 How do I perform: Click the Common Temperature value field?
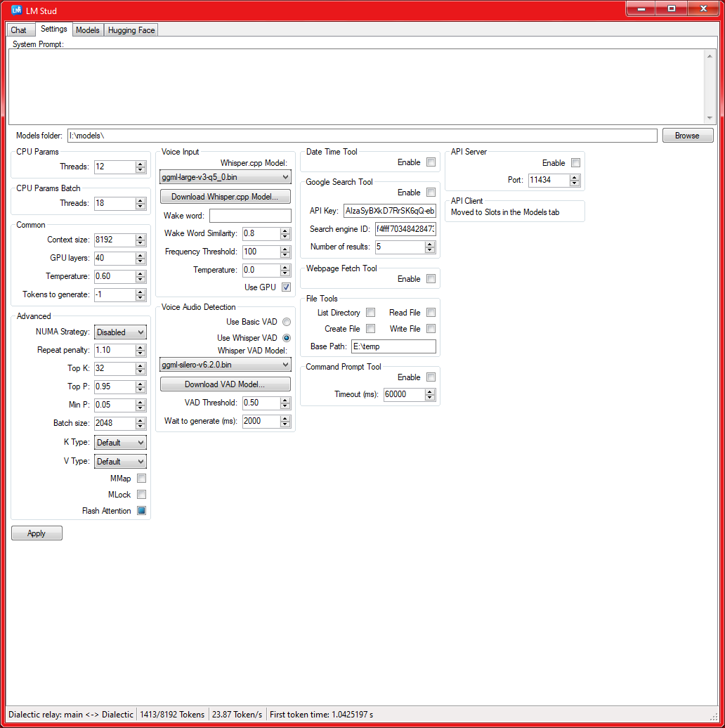click(x=115, y=276)
